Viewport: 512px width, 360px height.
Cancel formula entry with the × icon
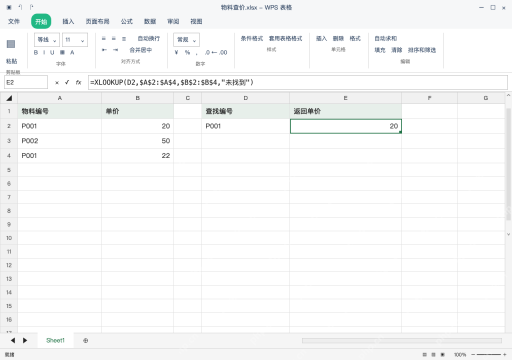click(57, 82)
